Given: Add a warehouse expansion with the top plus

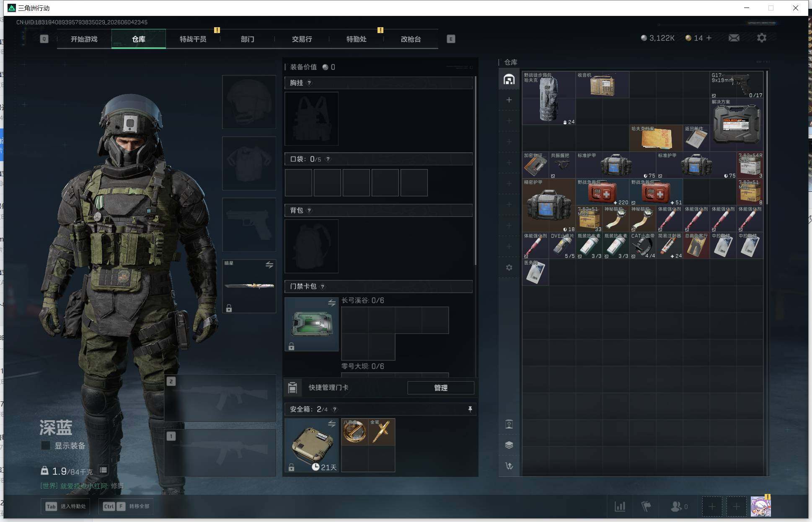Looking at the screenshot, I should 509,100.
